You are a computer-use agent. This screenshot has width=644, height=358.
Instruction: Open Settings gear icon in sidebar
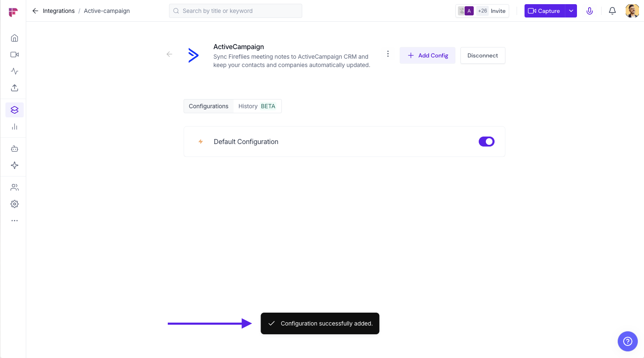pos(15,204)
